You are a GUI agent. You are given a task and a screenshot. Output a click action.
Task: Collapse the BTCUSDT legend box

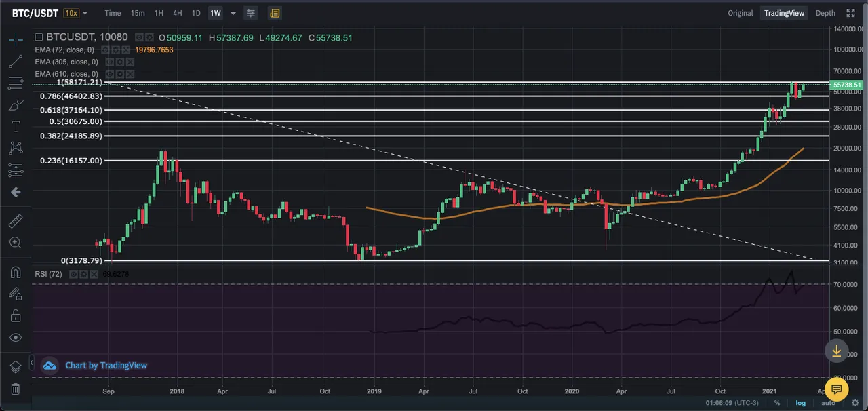pyautogui.click(x=39, y=38)
